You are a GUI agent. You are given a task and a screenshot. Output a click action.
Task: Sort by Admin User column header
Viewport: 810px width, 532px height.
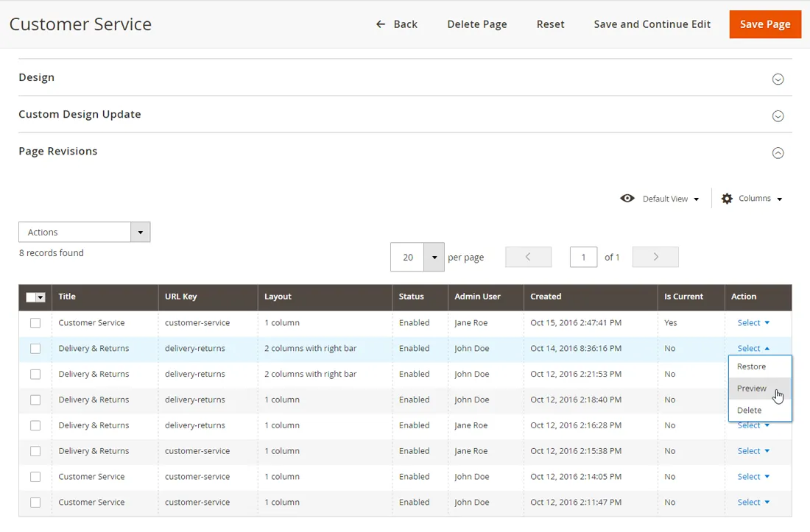click(x=485, y=297)
